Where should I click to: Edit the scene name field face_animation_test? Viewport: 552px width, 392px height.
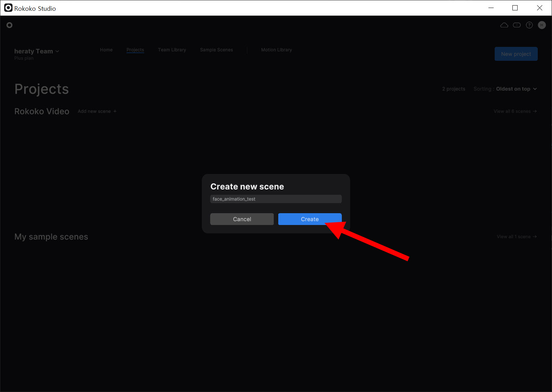pyautogui.click(x=276, y=199)
